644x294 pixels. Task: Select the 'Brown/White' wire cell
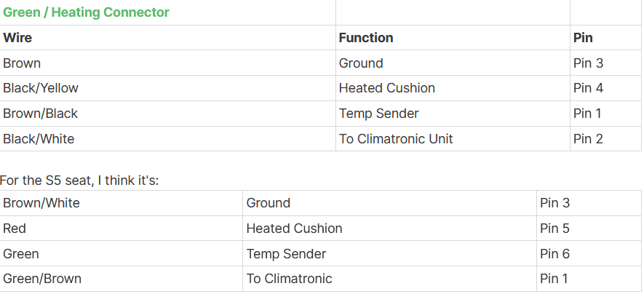(41, 203)
